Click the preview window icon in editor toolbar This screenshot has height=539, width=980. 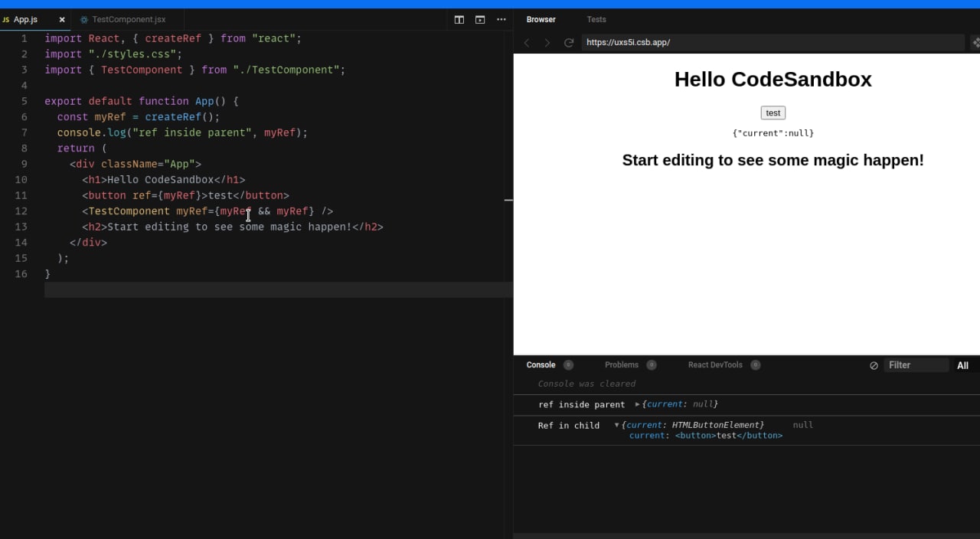tap(480, 20)
